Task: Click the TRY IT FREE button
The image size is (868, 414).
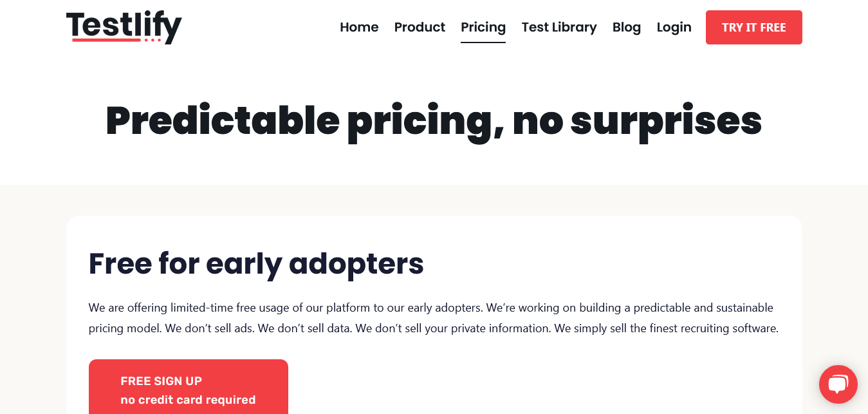Action: pos(753,27)
